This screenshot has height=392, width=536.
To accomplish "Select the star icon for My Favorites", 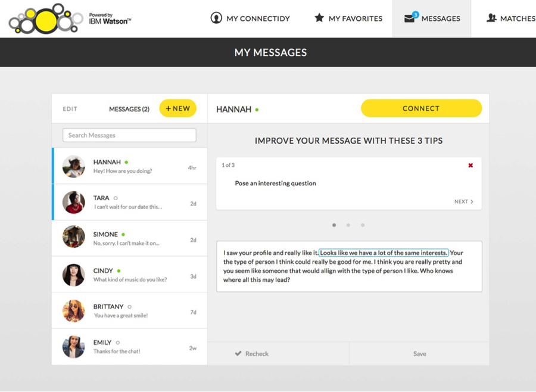I will coord(320,18).
